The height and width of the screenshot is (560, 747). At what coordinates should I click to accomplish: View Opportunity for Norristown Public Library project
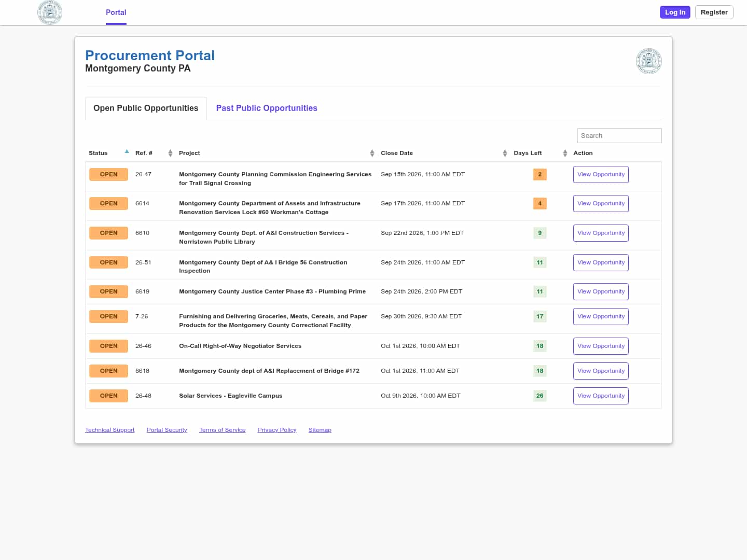click(601, 233)
